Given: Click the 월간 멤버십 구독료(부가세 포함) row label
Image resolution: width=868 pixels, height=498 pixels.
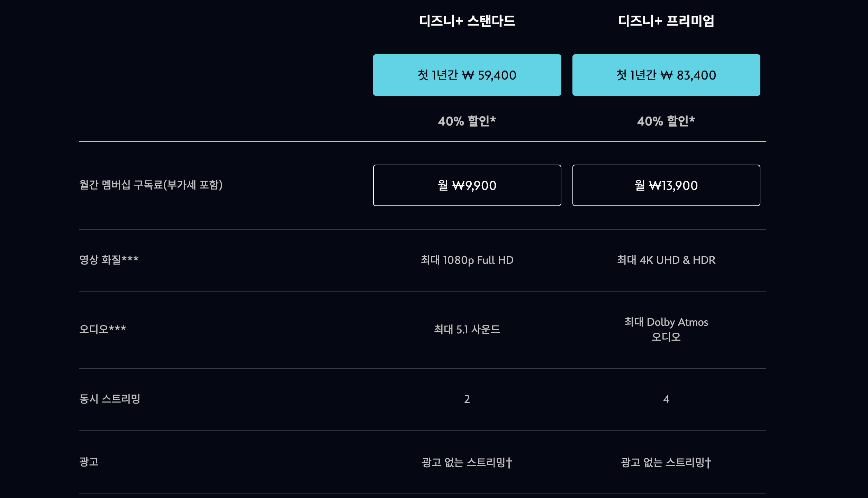Looking at the screenshot, I should click(152, 185).
